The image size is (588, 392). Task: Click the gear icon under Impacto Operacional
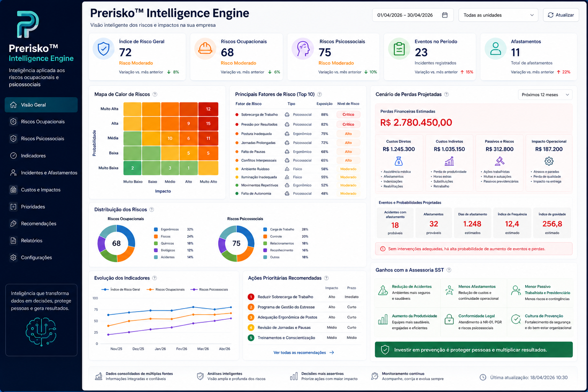[x=549, y=161]
